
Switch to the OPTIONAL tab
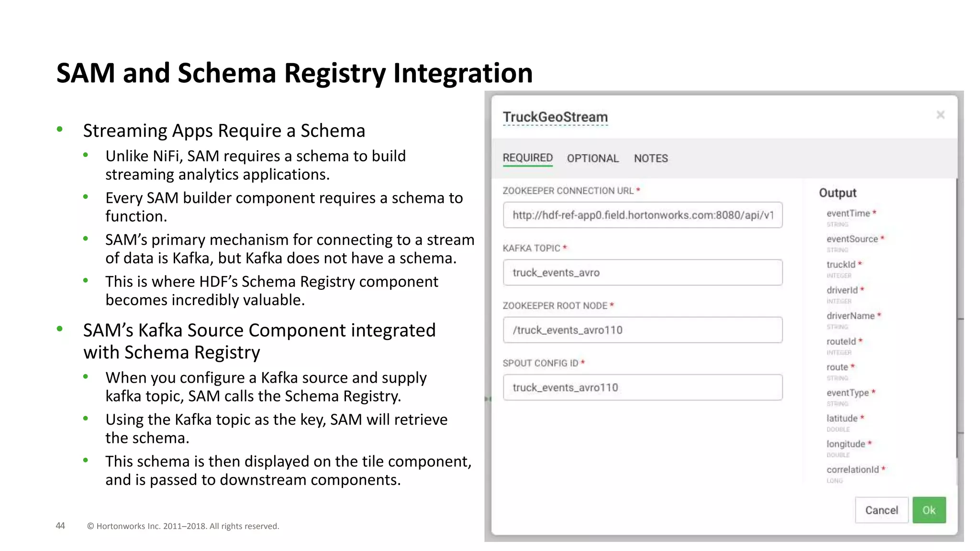click(592, 158)
